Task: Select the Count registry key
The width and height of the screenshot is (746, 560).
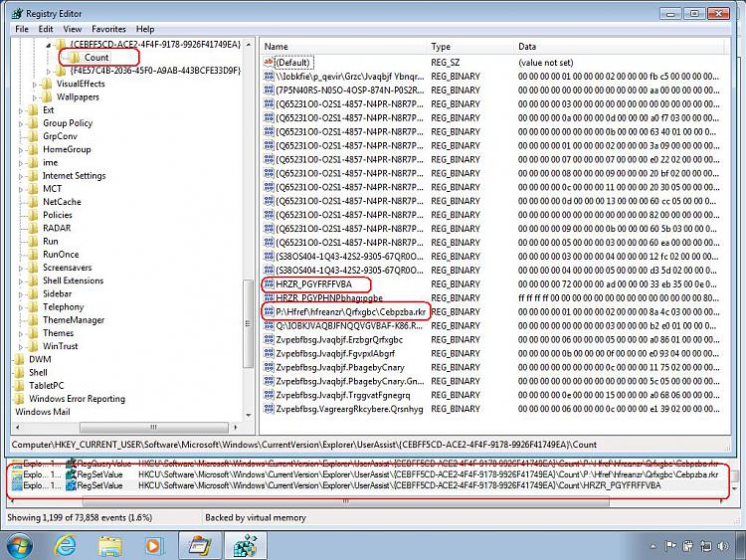Action: [96, 58]
